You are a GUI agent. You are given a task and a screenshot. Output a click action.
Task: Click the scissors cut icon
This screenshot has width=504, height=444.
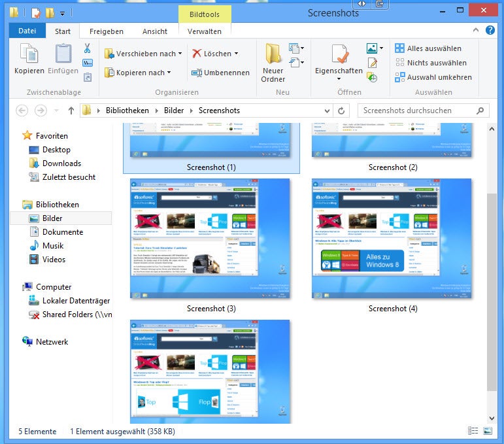[x=87, y=48]
